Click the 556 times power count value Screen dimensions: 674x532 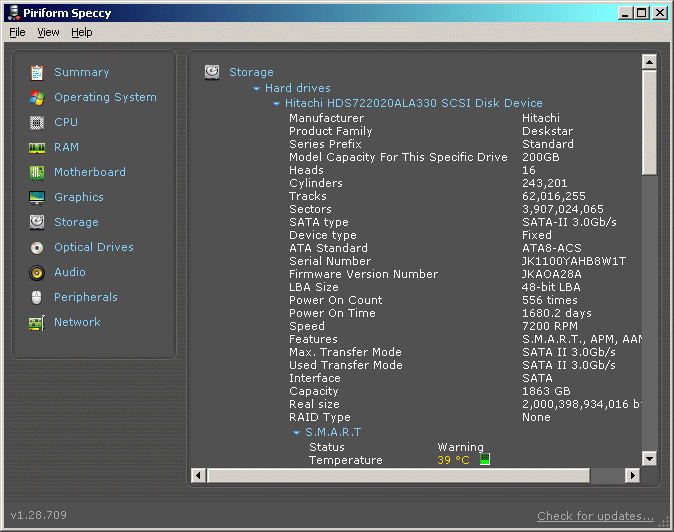pyautogui.click(x=550, y=300)
